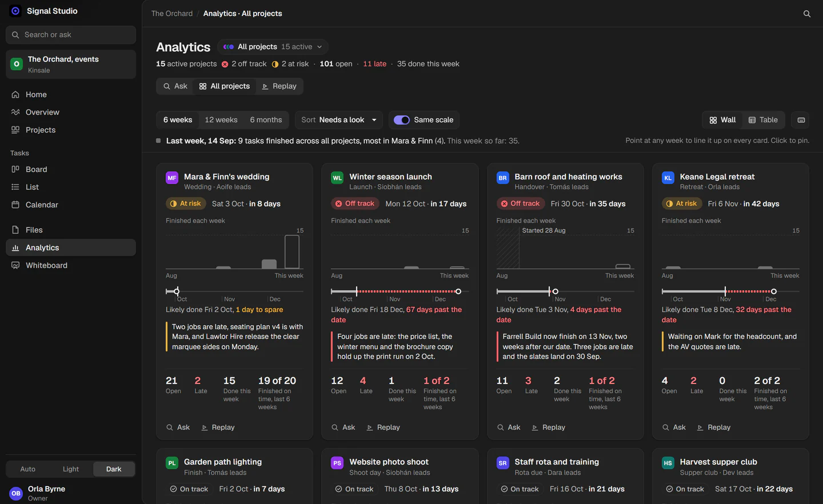Viewport: 823px width, 504px height.
Task: Open the Board task view
Action: tap(71, 169)
